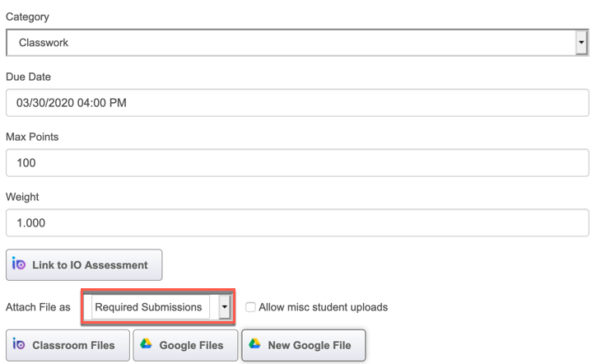Enable Allow misc student uploads checkbox

[250, 307]
